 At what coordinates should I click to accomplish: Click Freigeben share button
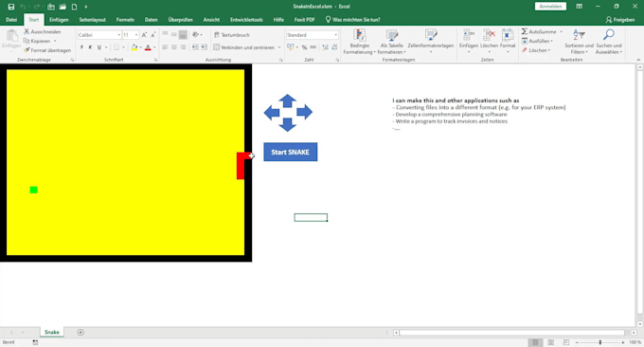(x=620, y=20)
